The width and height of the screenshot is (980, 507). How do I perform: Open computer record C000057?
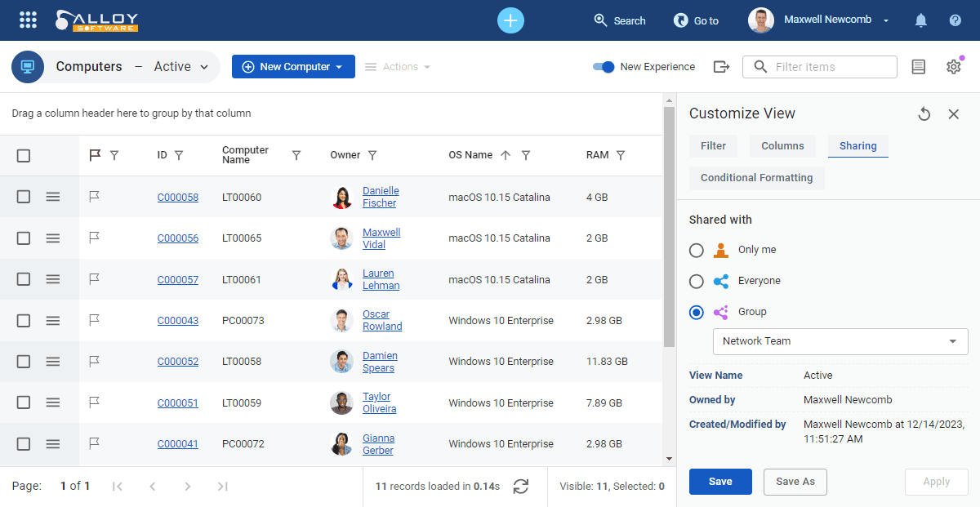tap(178, 279)
